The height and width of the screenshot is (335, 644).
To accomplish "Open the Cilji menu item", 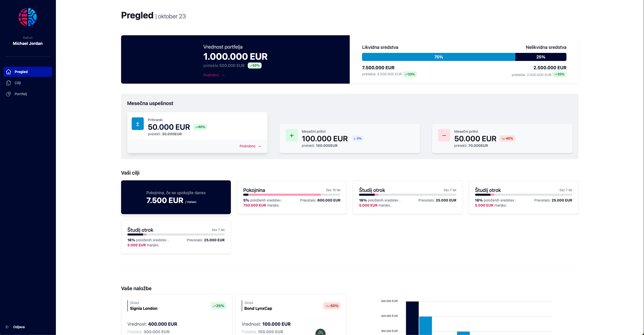I will (x=18, y=83).
